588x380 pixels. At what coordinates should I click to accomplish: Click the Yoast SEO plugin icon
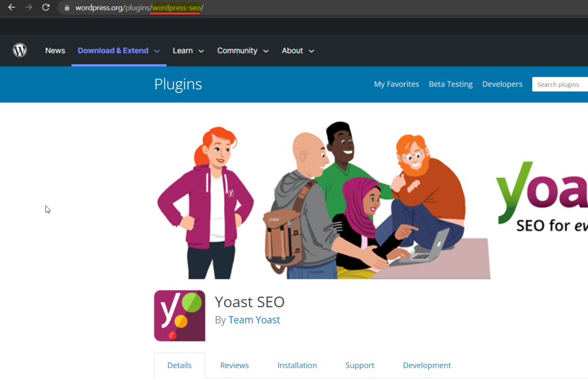[x=180, y=316]
